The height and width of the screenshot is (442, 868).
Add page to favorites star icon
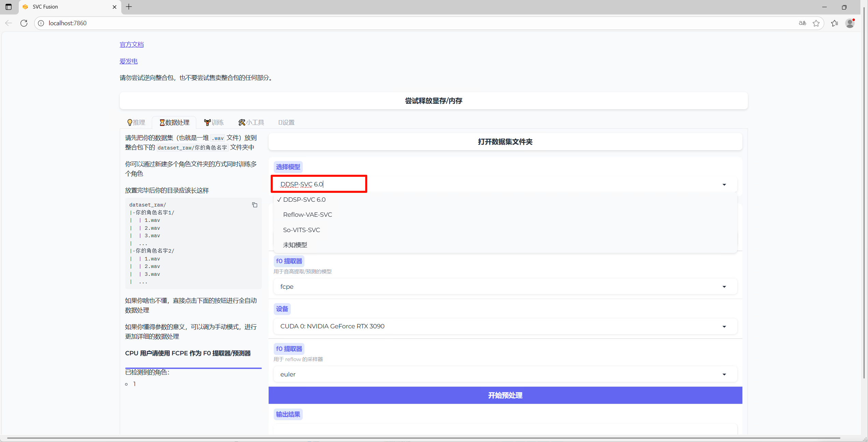(x=816, y=23)
